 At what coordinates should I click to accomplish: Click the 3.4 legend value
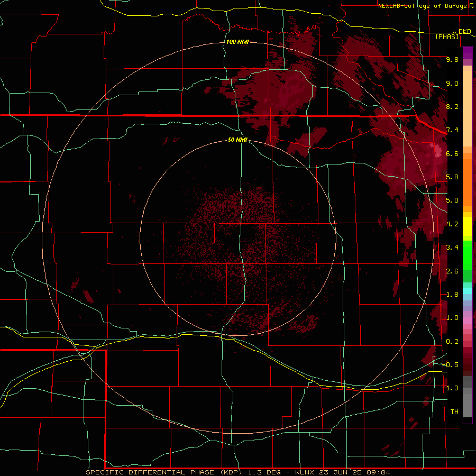(x=452, y=248)
